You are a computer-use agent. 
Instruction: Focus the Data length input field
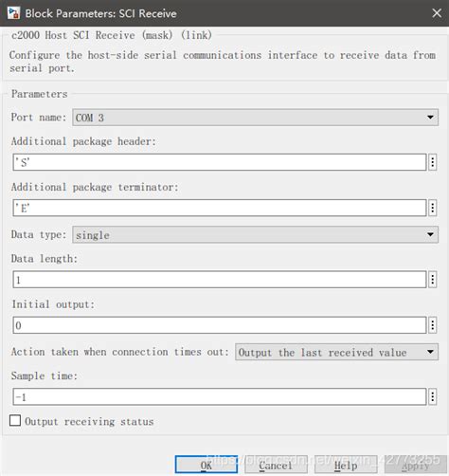coord(220,280)
